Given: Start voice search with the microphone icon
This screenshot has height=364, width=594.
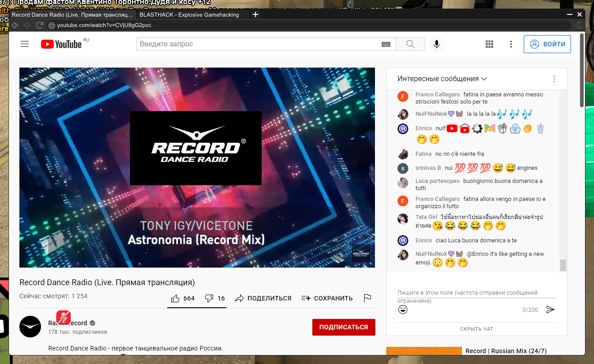Looking at the screenshot, I should [x=436, y=44].
